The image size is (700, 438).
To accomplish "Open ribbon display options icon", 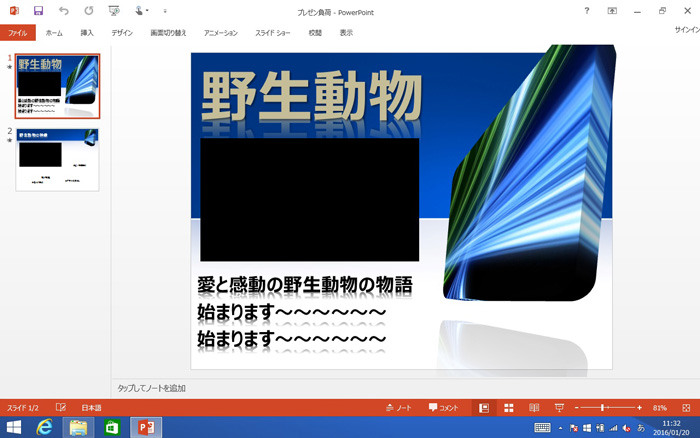I will coord(612,11).
